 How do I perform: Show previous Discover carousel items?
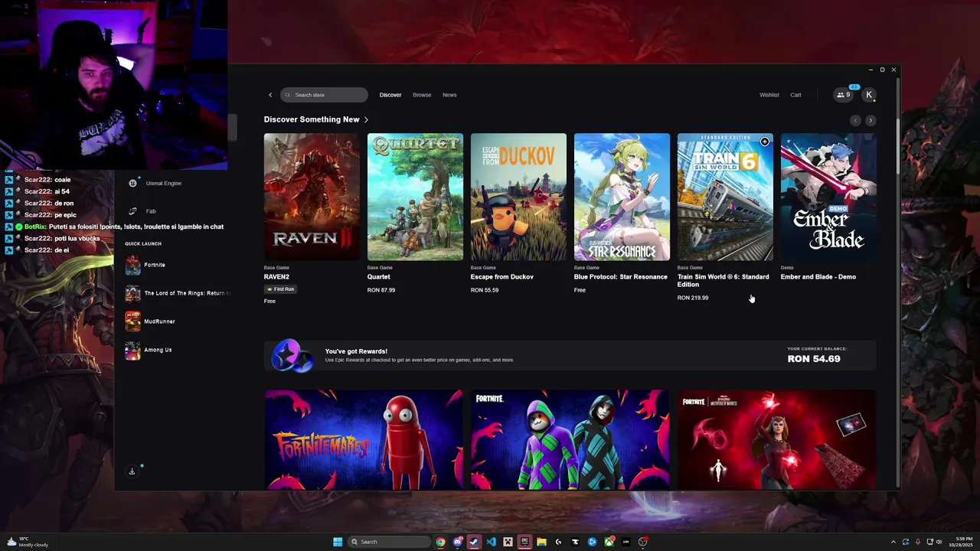[x=856, y=120]
